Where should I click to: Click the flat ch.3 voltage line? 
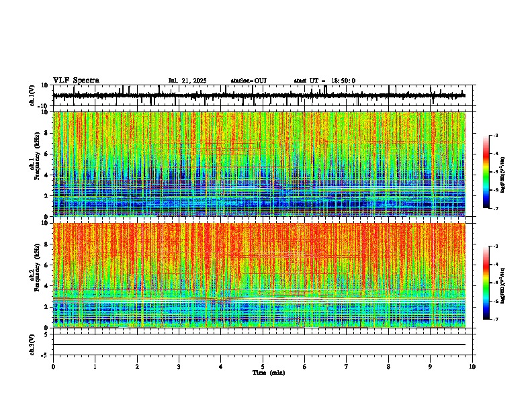coord(259,345)
